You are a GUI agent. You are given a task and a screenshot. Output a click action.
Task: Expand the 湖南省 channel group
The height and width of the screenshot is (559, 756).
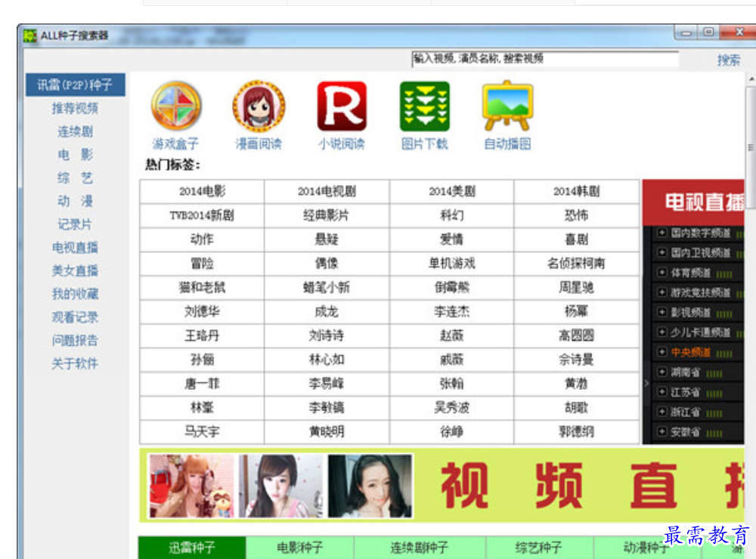(x=662, y=372)
